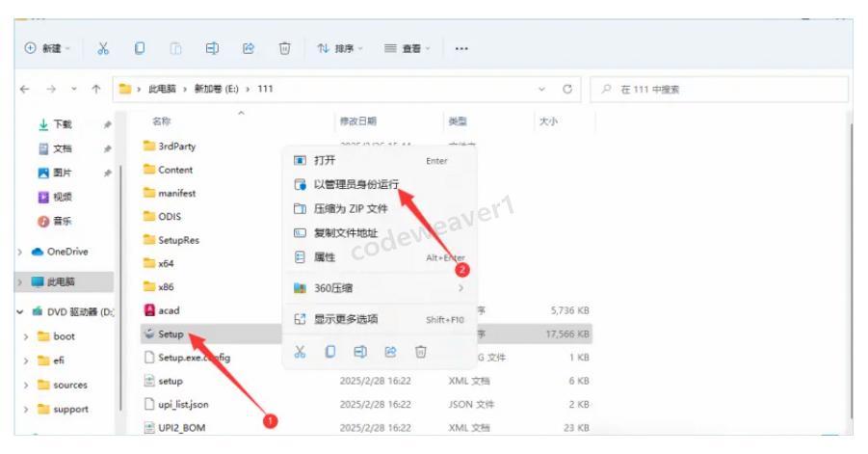
Task: Choose 压缩为 ZIP 文件 option
Action: point(380,209)
